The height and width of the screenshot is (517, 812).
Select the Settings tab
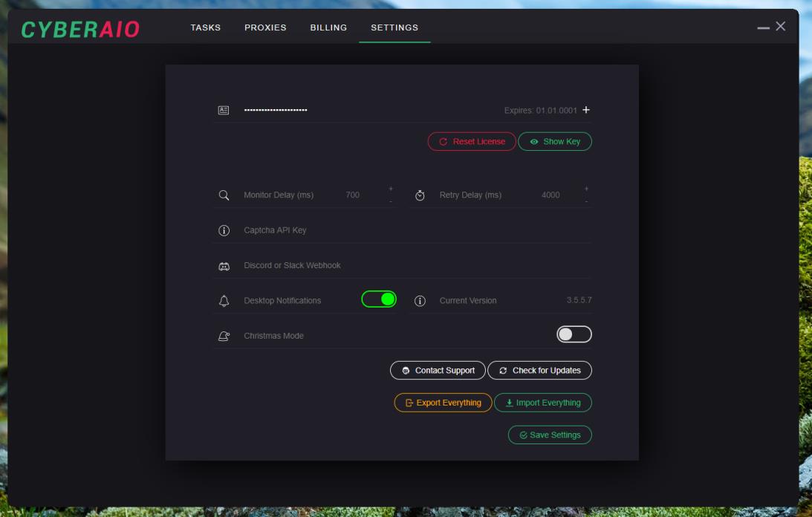(394, 27)
